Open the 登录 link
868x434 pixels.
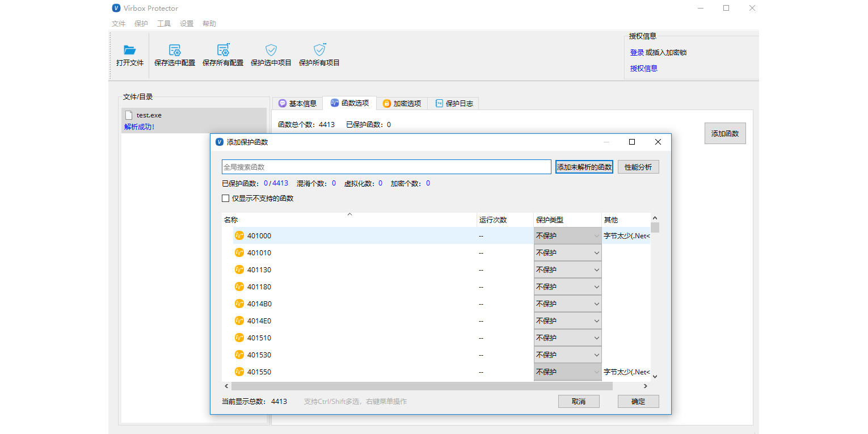pyautogui.click(x=637, y=52)
